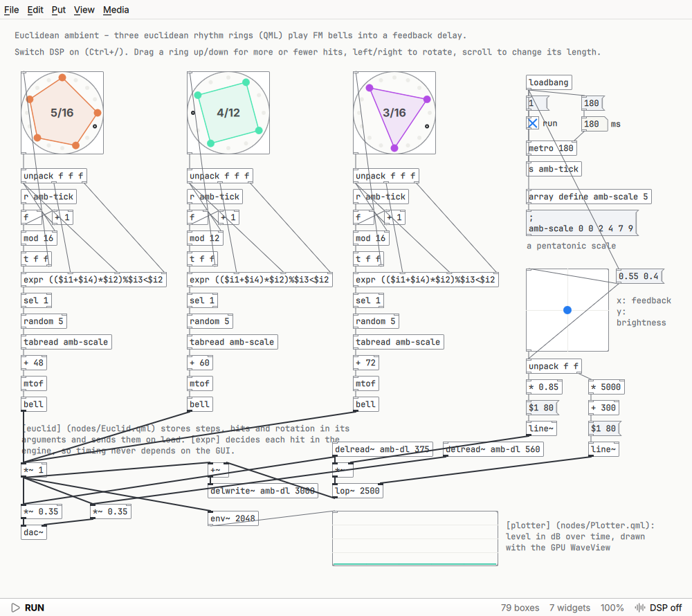Select array define amb-scale 5 object
The image size is (692, 616).
tap(589, 197)
